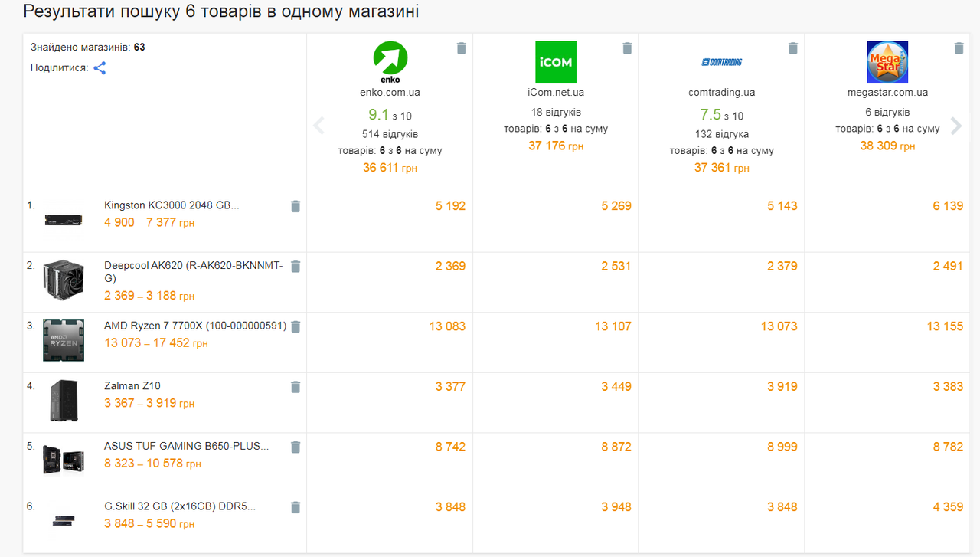View 18 відгуків for iCom.net.ua
The width and height of the screenshot is (980, 557).
pos(556,113)
